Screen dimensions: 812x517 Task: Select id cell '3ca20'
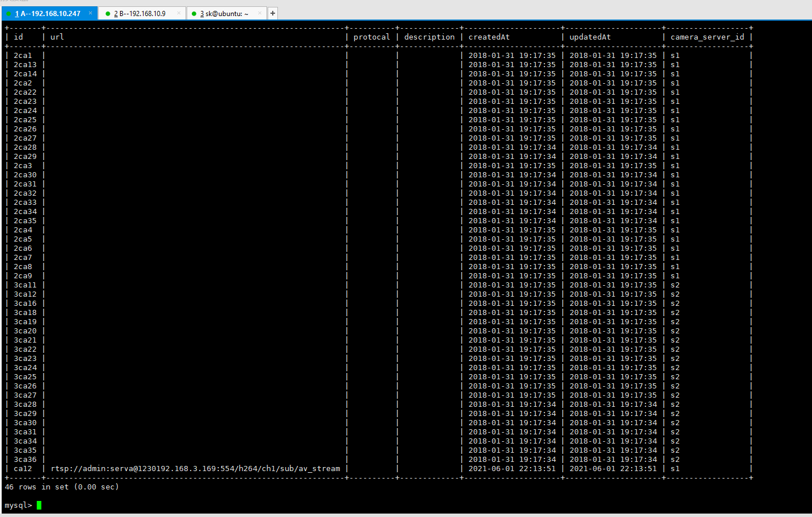click(x=25, y=331)
